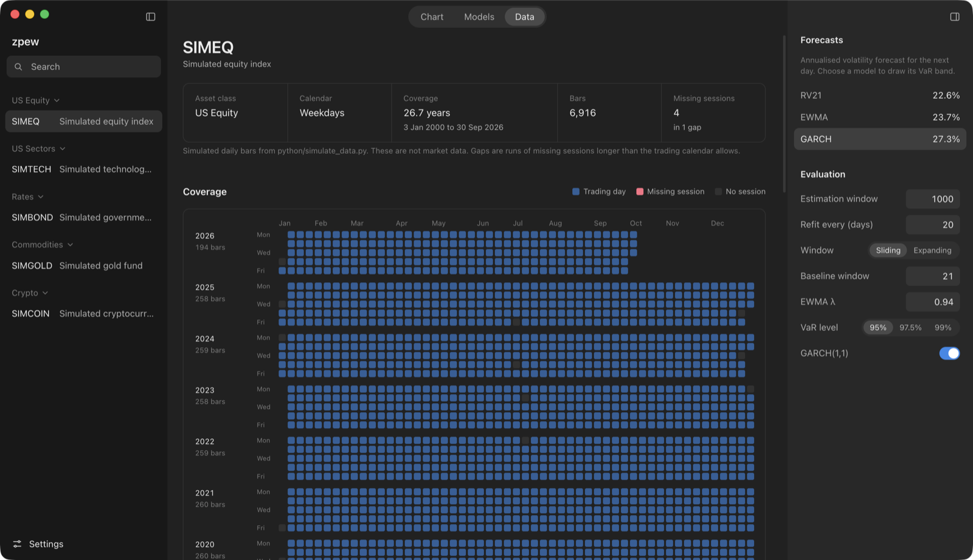Viewport: 973px width, 560px height.
Task: Click the pink Missing session legend swatch
Action: pos(640,192)
